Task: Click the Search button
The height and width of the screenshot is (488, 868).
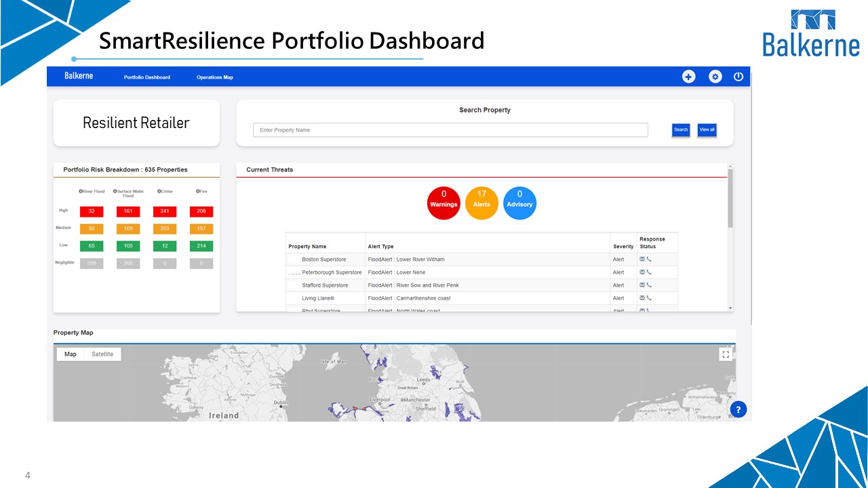Action: [681, 129]
